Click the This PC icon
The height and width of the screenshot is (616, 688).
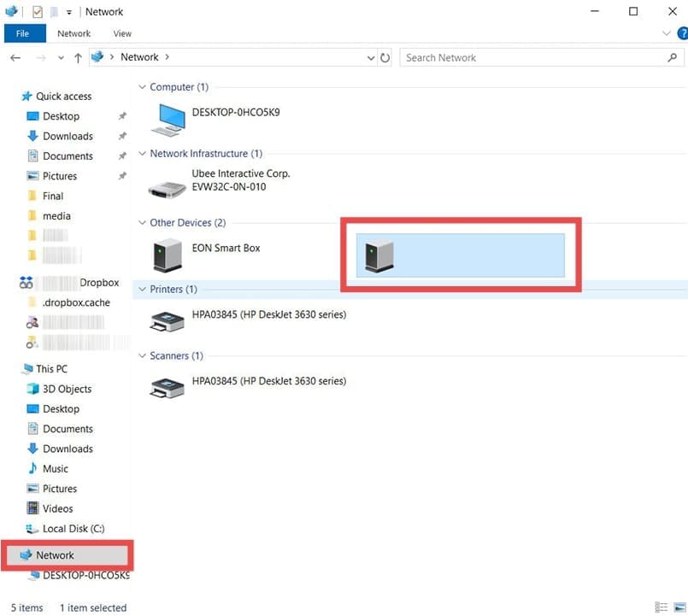(x=28, y=368)
